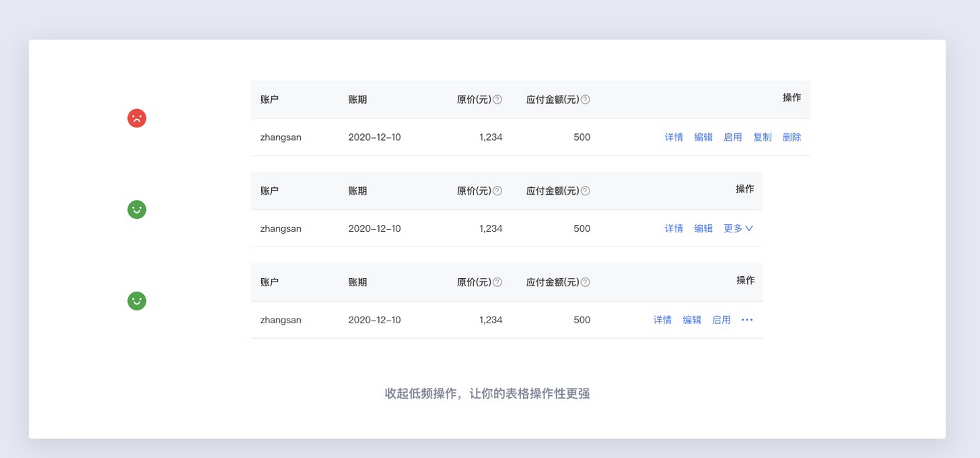Click 删除 link in the top table
The height and width of the screenshot is (458, 980).
click(x=792, y=137)
